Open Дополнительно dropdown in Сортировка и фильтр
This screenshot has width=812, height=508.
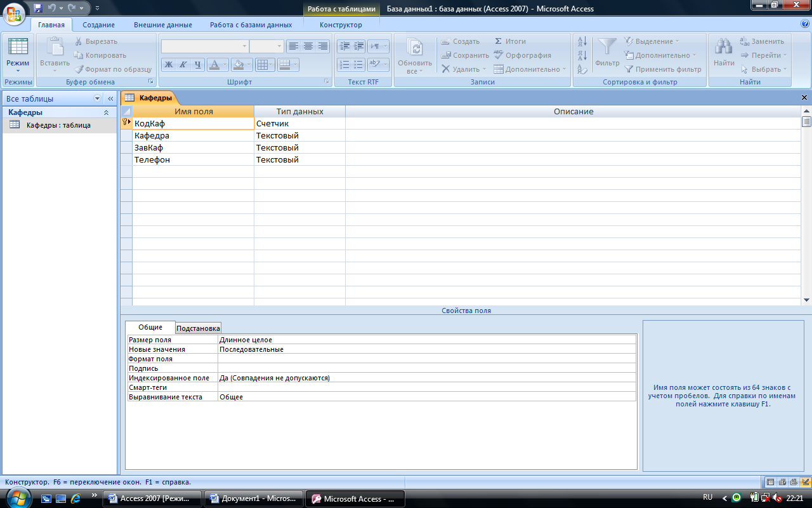click(660, 55)
